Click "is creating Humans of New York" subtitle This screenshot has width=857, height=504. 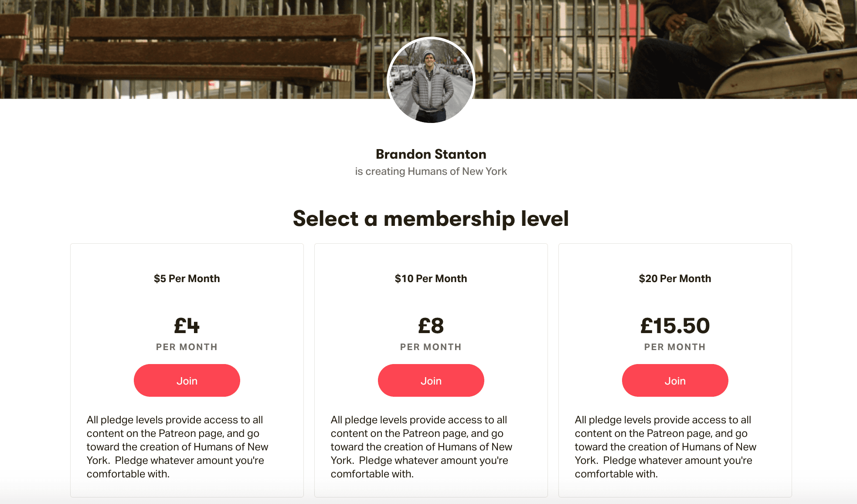click(x=431, y=171)
